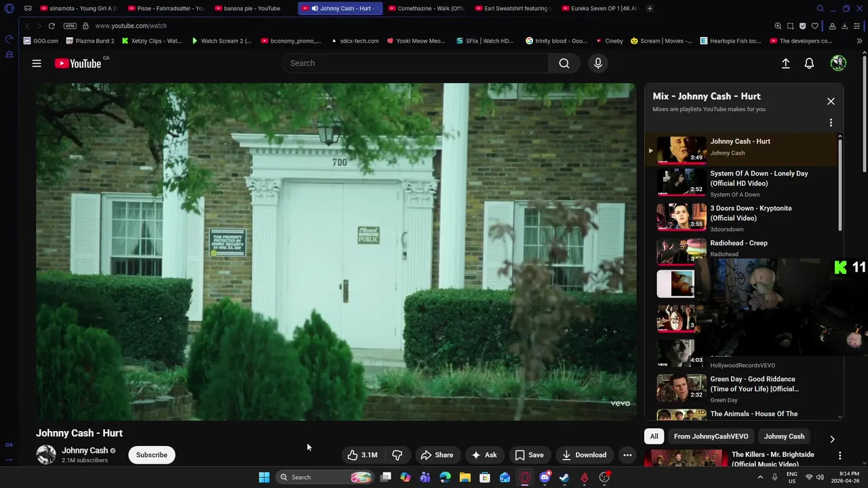Dislike the video with thumbs-down button

[397, 455]
